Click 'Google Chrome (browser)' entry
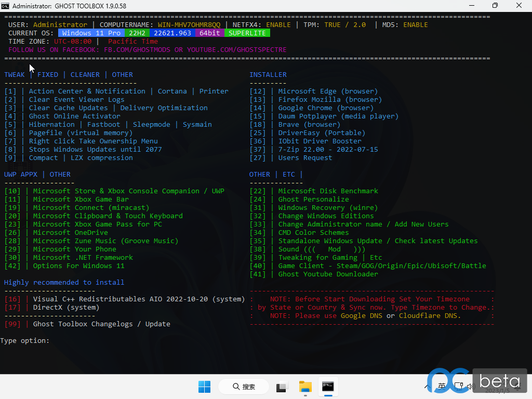The image size is (532, 399). pos(326,108)
